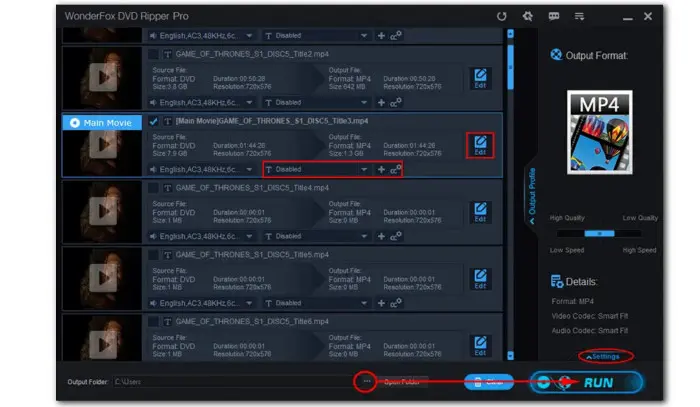Edit the Title4.mp4 video
700x407 pixels.
[x=480, y=212]
